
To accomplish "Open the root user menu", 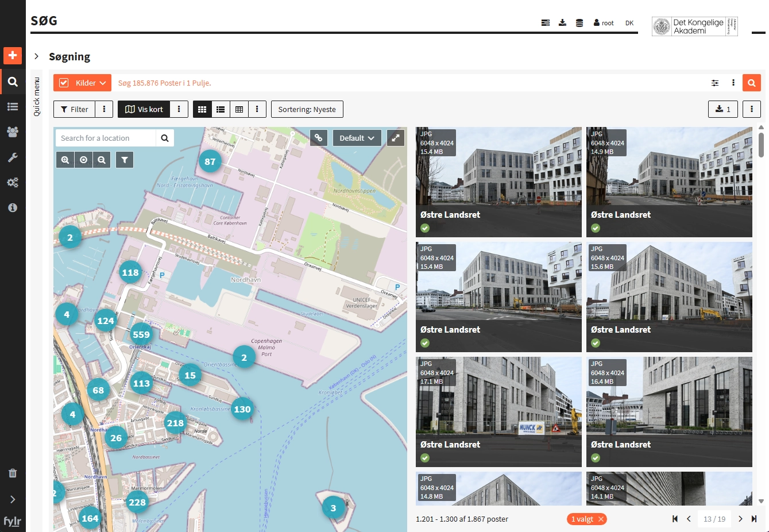I will pyautogui.click(x=604, y=23).
